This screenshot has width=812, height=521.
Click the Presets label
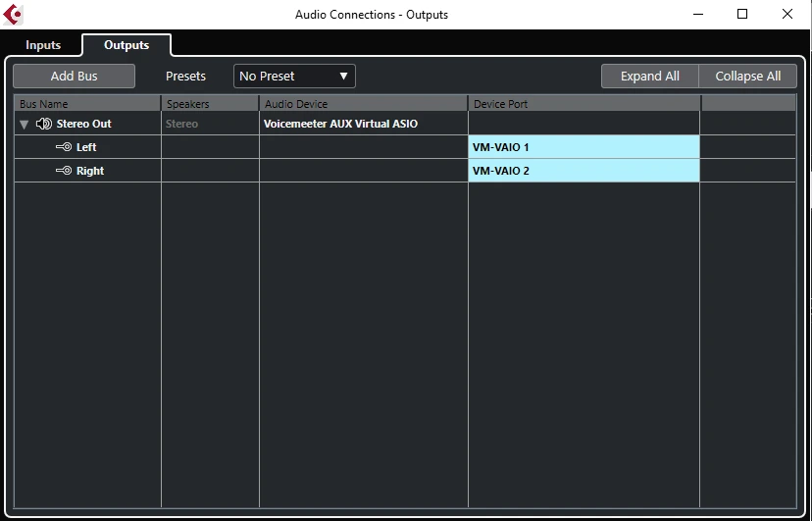coord(185,77)
